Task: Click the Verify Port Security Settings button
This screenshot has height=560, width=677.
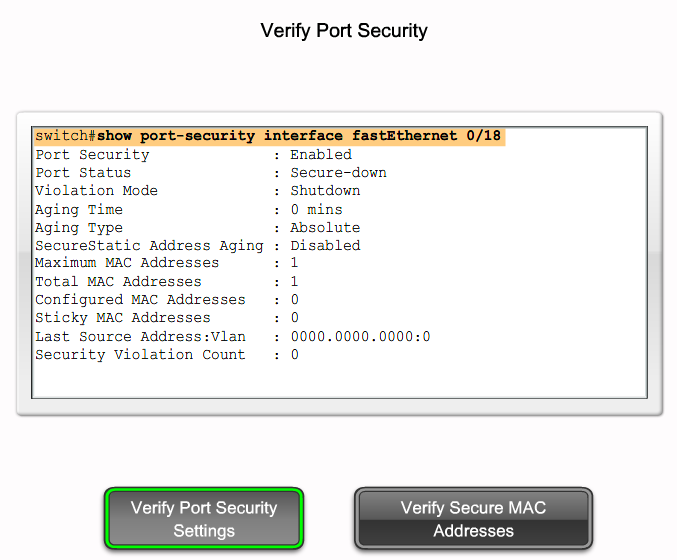Action: pyautogui.click(x=204, y=518)
